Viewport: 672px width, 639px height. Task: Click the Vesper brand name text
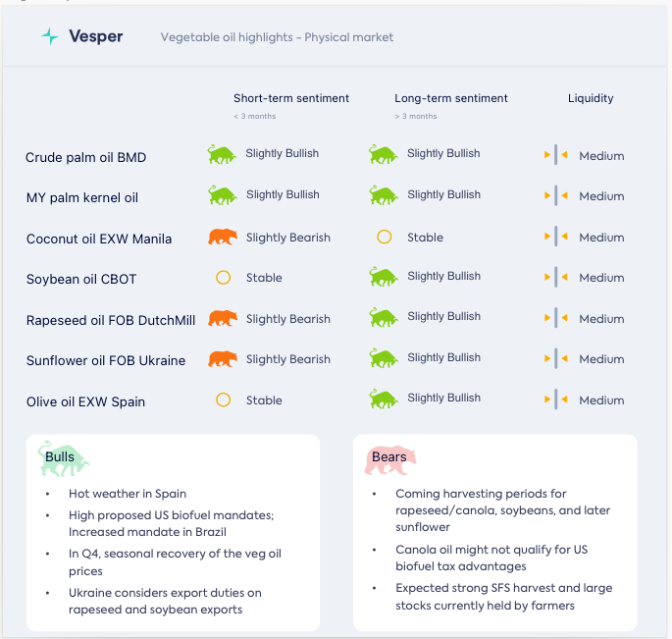pyautogui.click(x=96, y=36)
